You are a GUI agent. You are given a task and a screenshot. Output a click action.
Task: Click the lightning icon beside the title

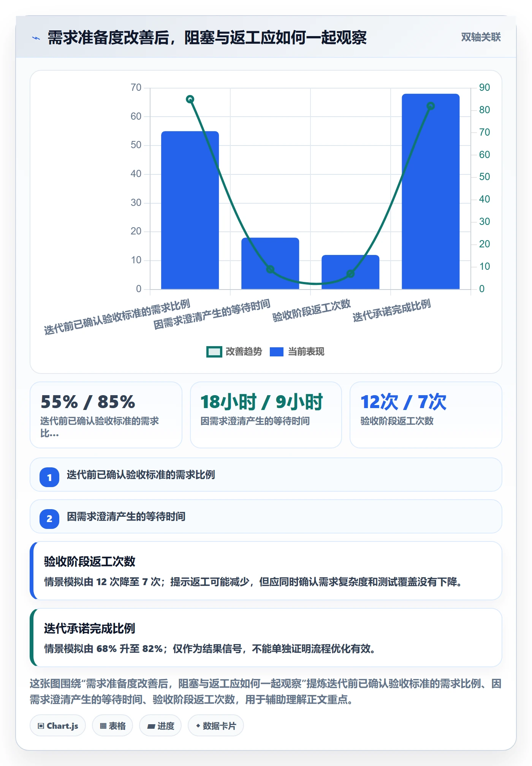(x=36, y=38)
